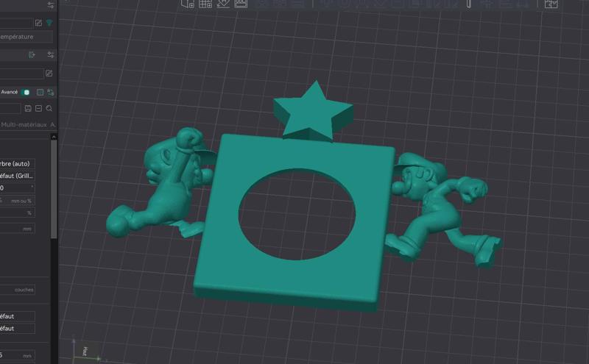This screenshot has height=364, width=589.
Task: Open the 'empérature' plate type dropdown
Action: pyautogui.click(x=27, y=37)
